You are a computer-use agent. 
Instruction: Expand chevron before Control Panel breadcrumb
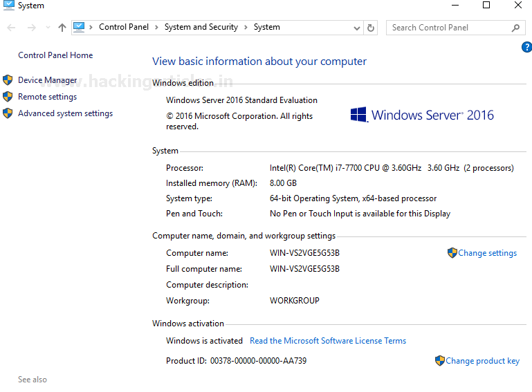click(91, 28)
